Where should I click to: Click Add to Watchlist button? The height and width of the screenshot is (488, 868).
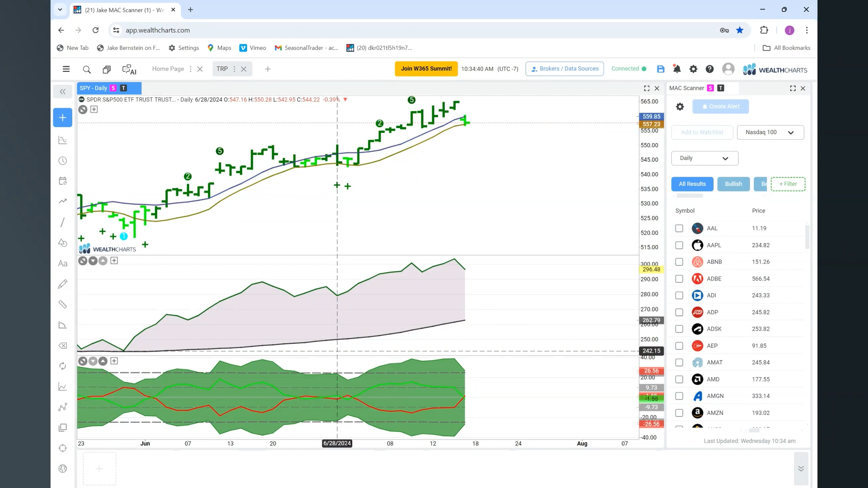(702, 132)
